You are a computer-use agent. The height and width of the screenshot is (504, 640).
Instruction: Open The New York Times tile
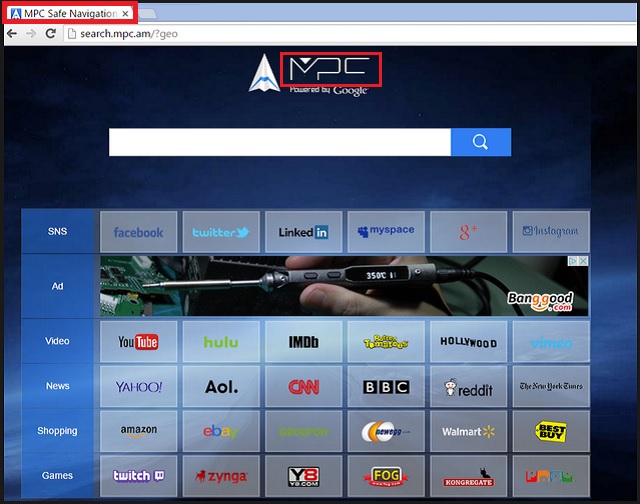551,386
